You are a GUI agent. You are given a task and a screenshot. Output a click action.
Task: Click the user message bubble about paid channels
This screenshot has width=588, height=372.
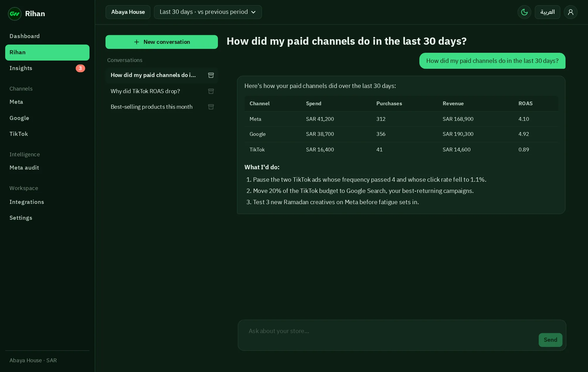pos(492,61)
